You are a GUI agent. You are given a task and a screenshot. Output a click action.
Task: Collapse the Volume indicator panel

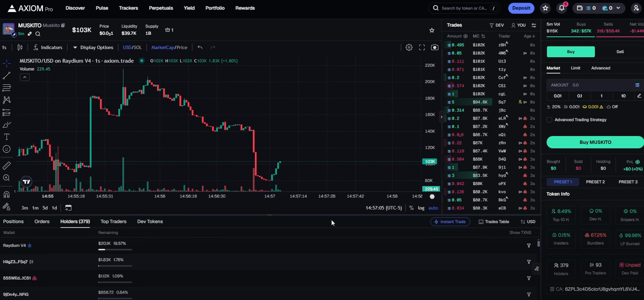[24, 77]
